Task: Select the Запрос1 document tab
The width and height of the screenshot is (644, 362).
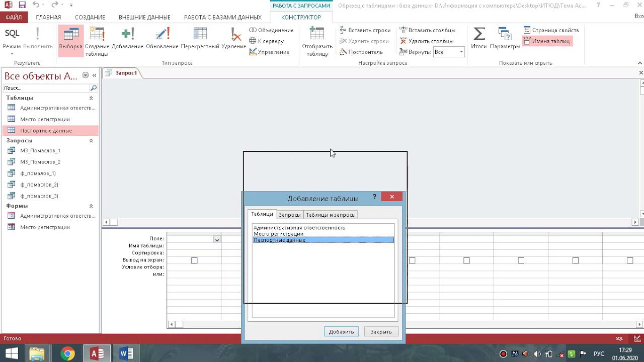Action: coord(123,73)
